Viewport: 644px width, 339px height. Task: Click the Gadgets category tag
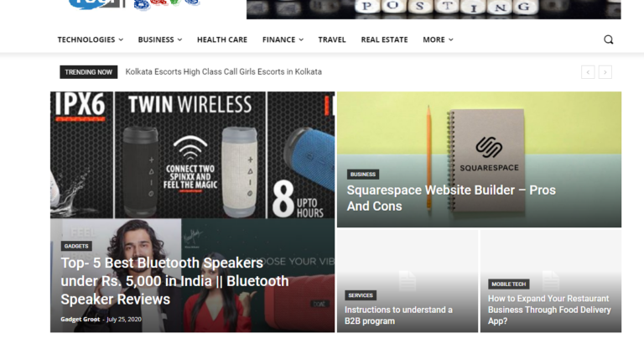[76, 246]
